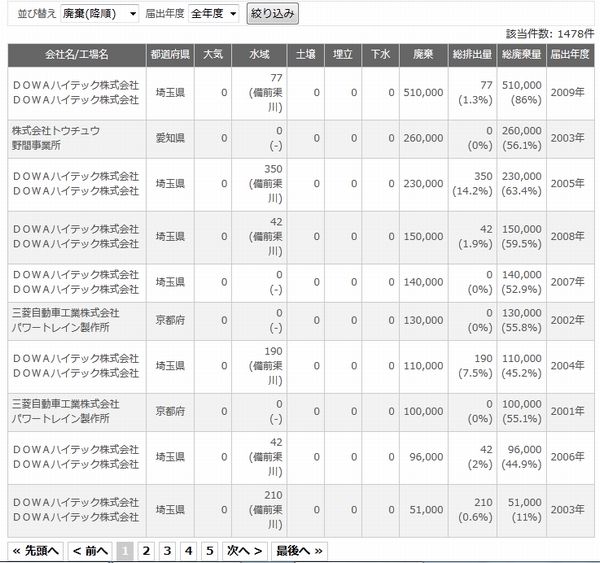Click the 350 (14.2%) total emissions cell

472,184
